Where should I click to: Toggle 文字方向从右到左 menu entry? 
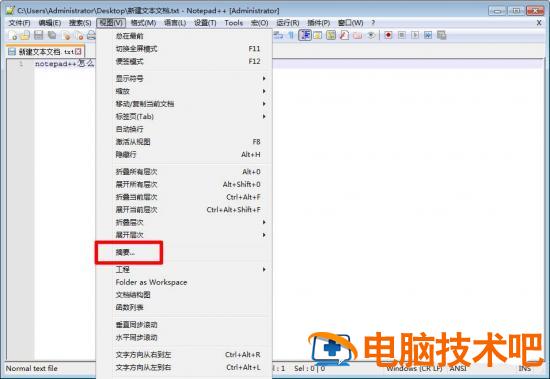[x=185, y=354]
